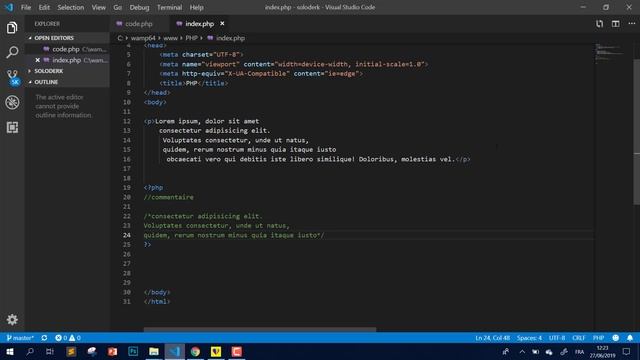
Task: Click the vertical editor scrollbar
Action: (x=637, y=131)
